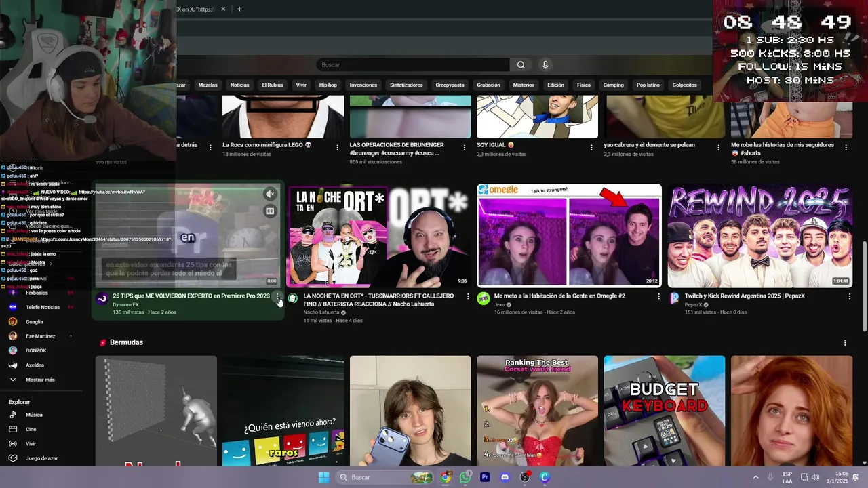The height and width of the screenshot is (488, 868).
Task: Open GONZOK subscription channel
Action: (x=36, y=351)
